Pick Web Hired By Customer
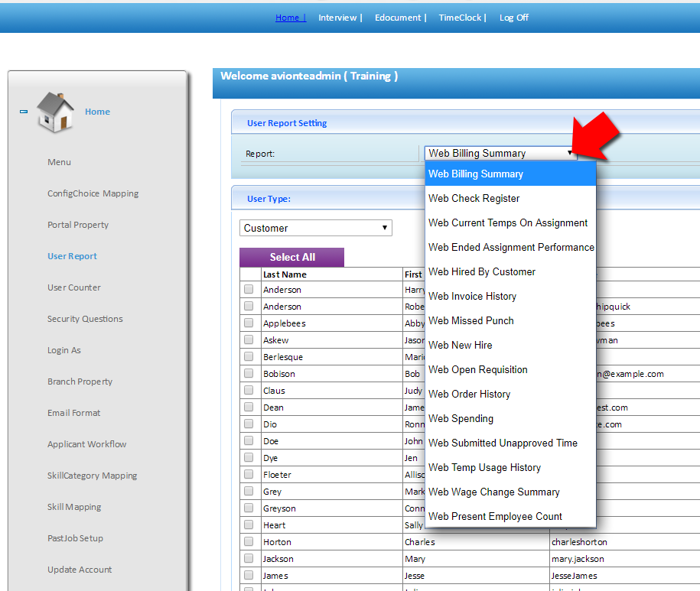This screenshot has width=700, height=591. point(510,271)
